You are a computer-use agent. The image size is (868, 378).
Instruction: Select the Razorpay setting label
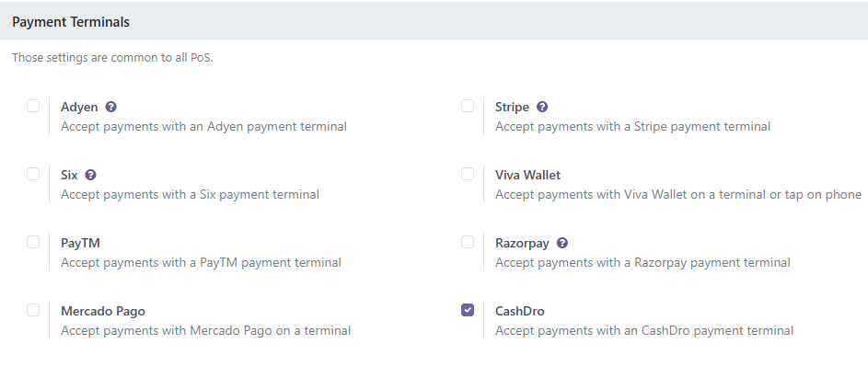[x=522, y=244]
